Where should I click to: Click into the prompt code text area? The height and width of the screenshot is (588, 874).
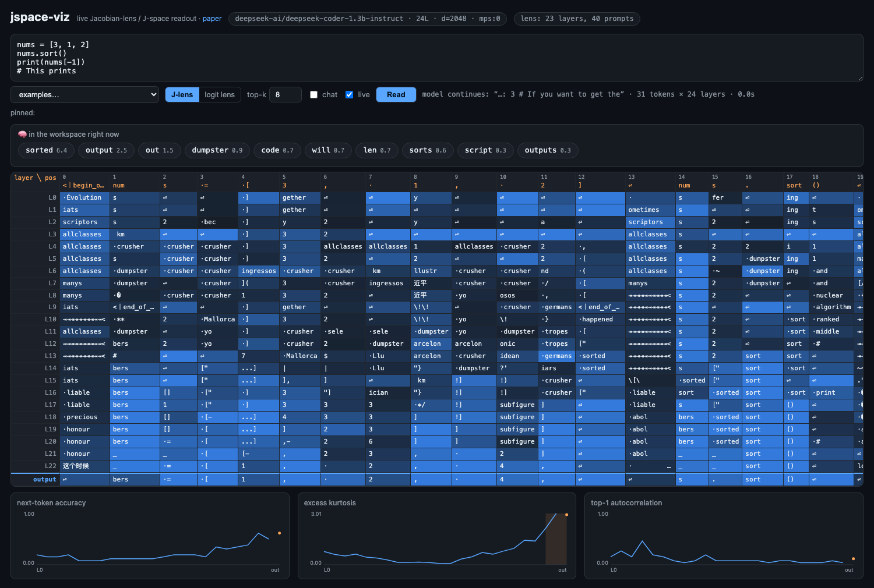tap(436, 58)
